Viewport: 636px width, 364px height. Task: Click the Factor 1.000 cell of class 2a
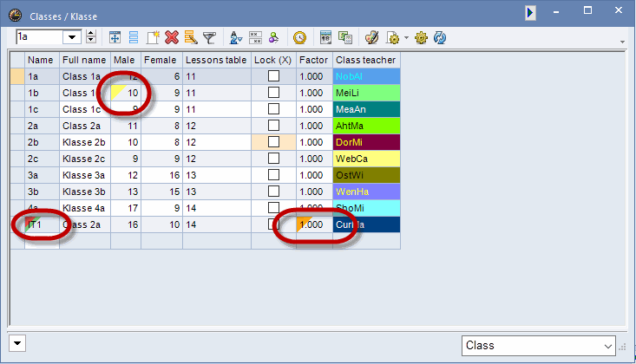tap(314, 126)
